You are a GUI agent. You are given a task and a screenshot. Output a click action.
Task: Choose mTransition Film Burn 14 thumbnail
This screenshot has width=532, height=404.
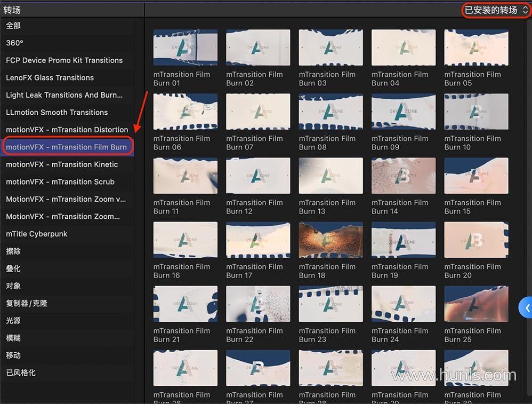pyautogui.click(x=404, y=176)
